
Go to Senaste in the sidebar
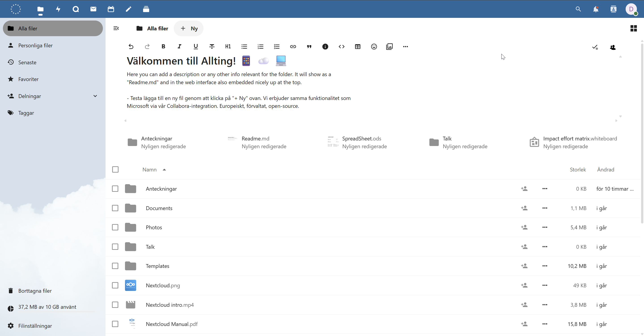pos(27,63)
